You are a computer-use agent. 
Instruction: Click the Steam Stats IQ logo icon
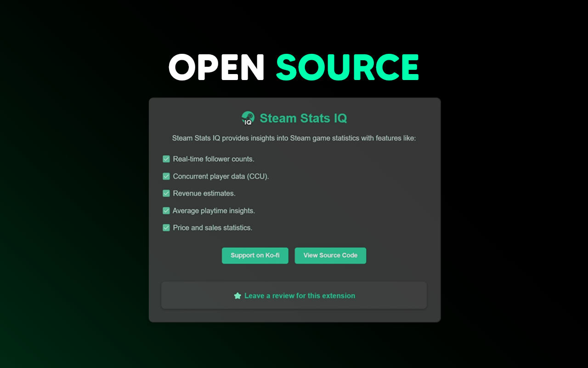[x=248, y=118]
